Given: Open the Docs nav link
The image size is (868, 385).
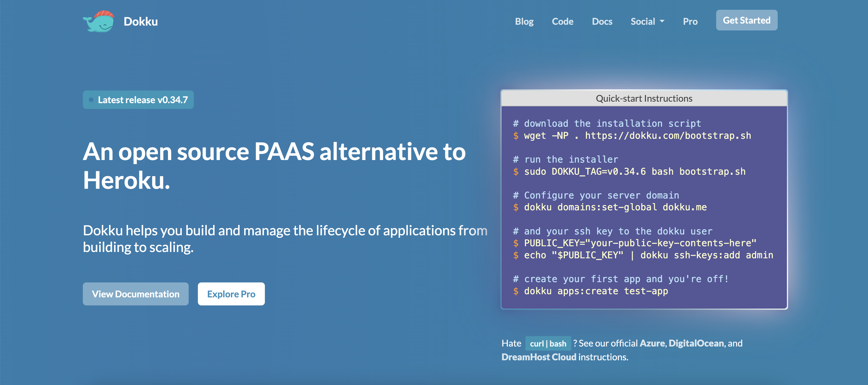Looking at the screenshot, I should (x=602, y=22).
